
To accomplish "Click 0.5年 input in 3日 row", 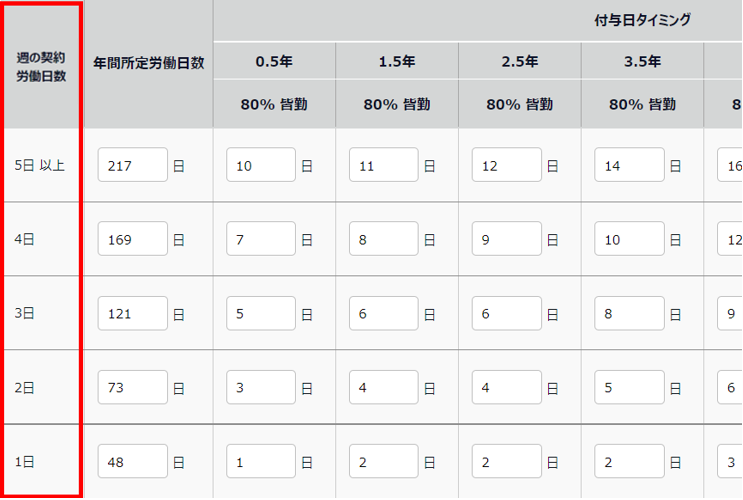I will click(261, 313).
